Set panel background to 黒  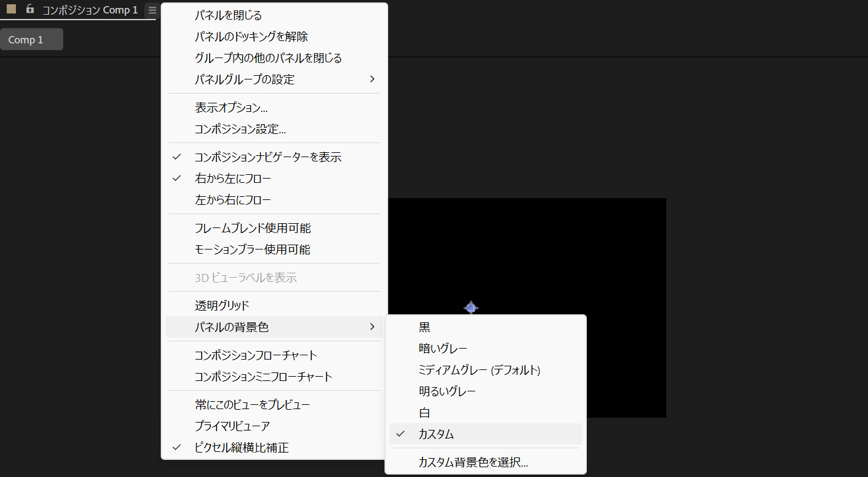click(x=485, y=327)
